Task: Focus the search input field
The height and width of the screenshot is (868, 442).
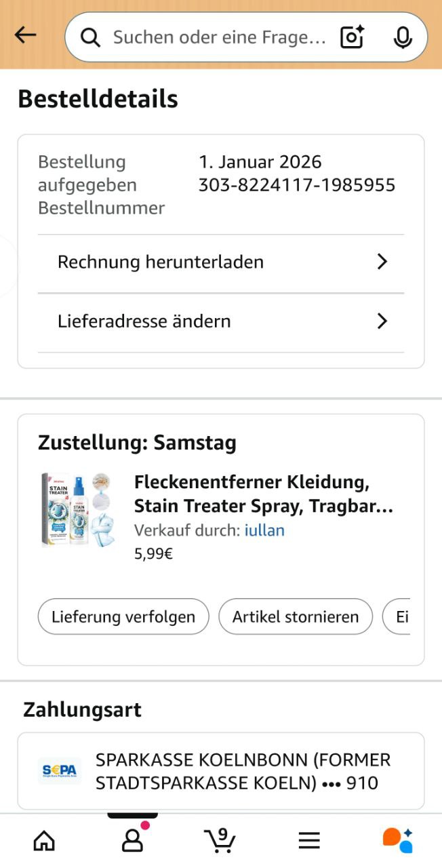Action: pos(218,37)
